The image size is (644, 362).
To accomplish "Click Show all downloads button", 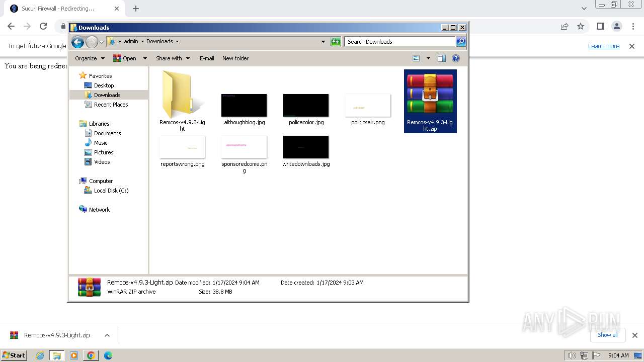I will click(608, 335).
